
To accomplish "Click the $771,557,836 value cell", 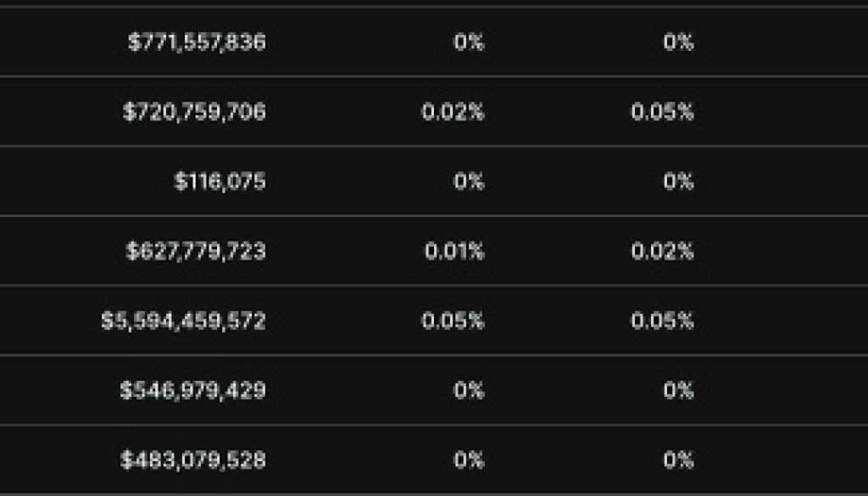I will 197,42.
